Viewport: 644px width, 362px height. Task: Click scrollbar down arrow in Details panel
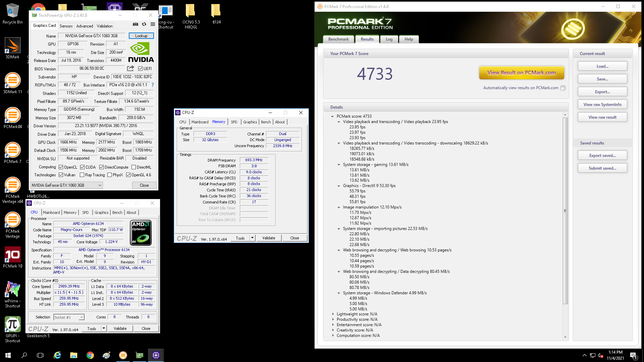565,337
